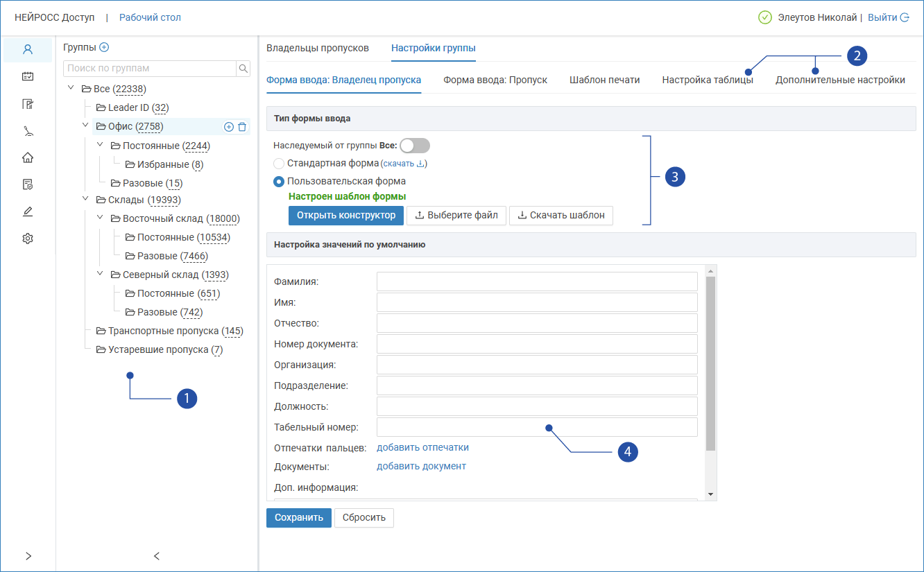Expand the left sidebar with bottom chevron
Viewport: 924px width, 572px height.
(x=28, y=555)
